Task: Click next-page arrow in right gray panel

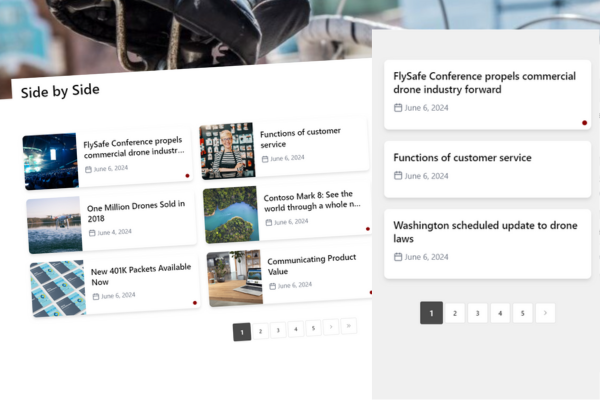Action: click(x=545, y=313)
